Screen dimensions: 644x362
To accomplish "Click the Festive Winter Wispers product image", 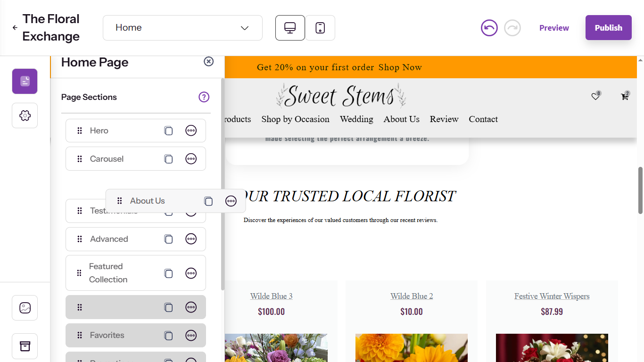I will 552,348.
